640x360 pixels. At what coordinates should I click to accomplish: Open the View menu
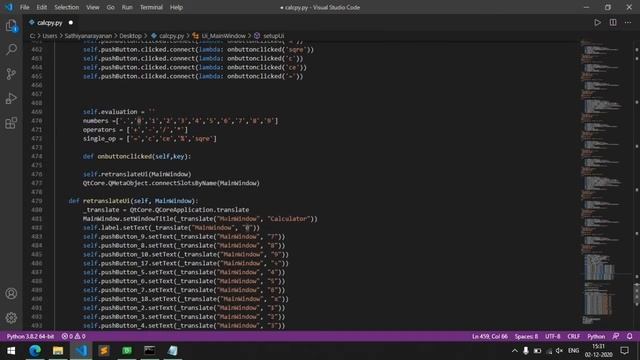coord(93,7)
